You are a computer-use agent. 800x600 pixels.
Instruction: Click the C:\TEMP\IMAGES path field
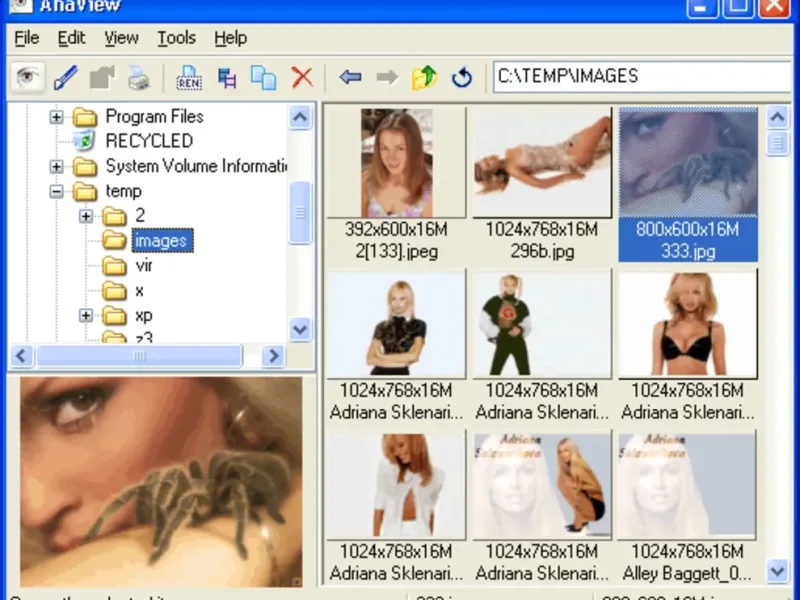[x=642, y=77]
